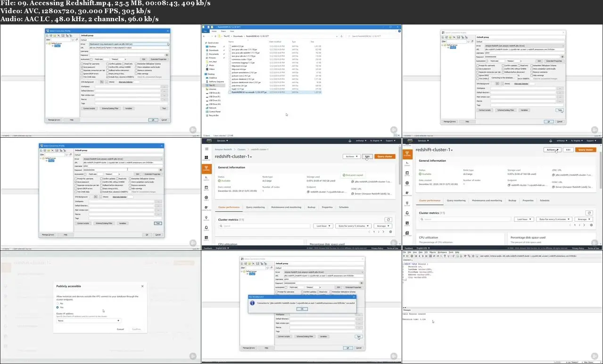This screenshot has width=603, height=364.
Task: Open Services dropdown in console showing breadcrumbs
Action: (x=223, y=141)
